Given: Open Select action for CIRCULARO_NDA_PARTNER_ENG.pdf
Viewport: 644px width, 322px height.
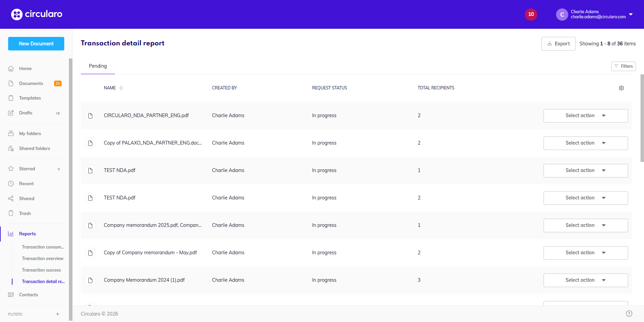Looking at the screenshot, I should point(585,116).
